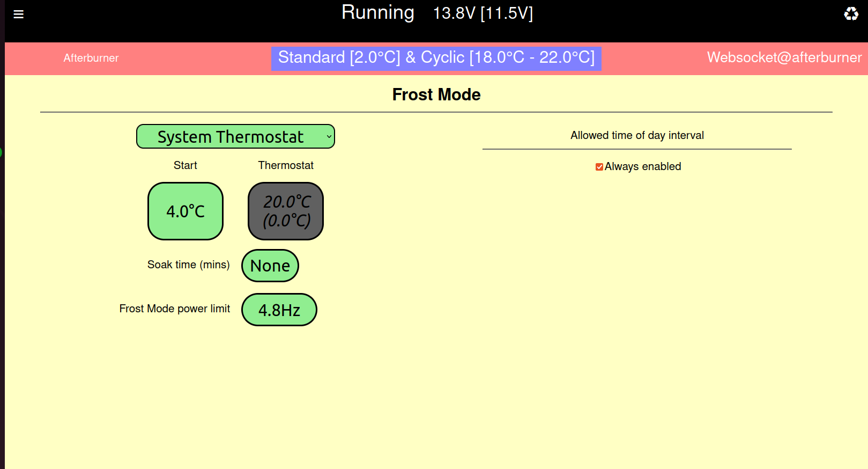868x469 pixels.
Task: Click the Afterburner header label
Action: [x=91, y=58]
